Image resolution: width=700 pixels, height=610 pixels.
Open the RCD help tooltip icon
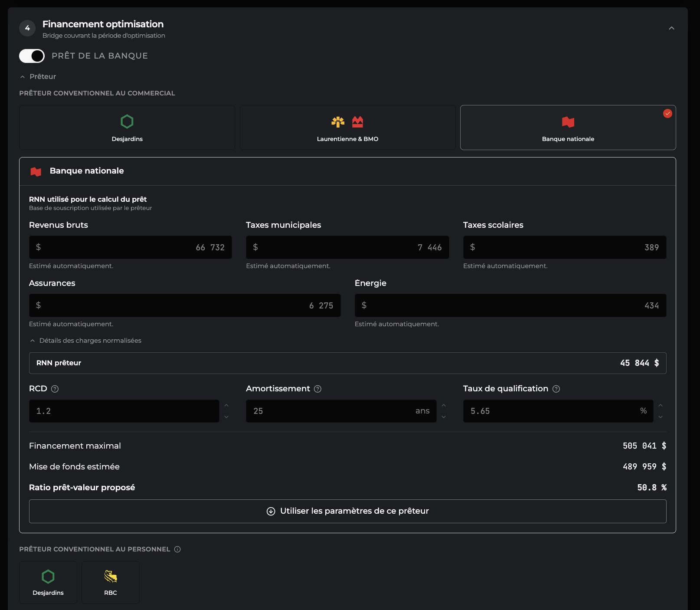click(55, 389)
